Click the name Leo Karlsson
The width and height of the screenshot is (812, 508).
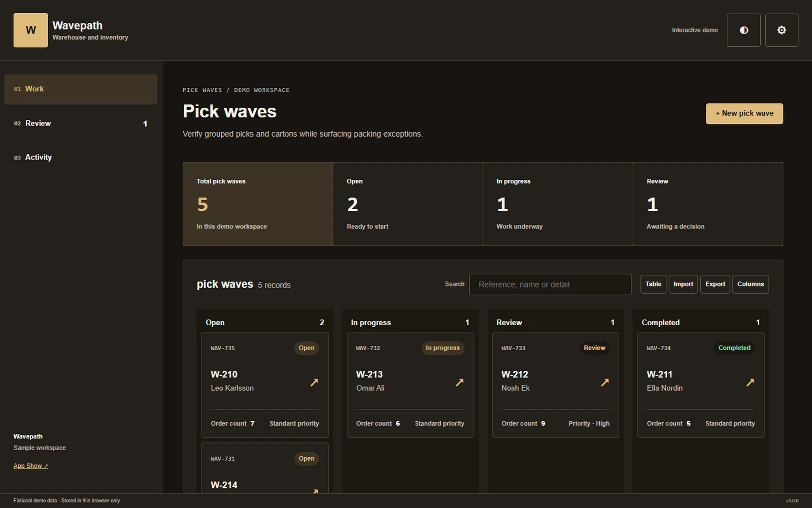point(232,388)
